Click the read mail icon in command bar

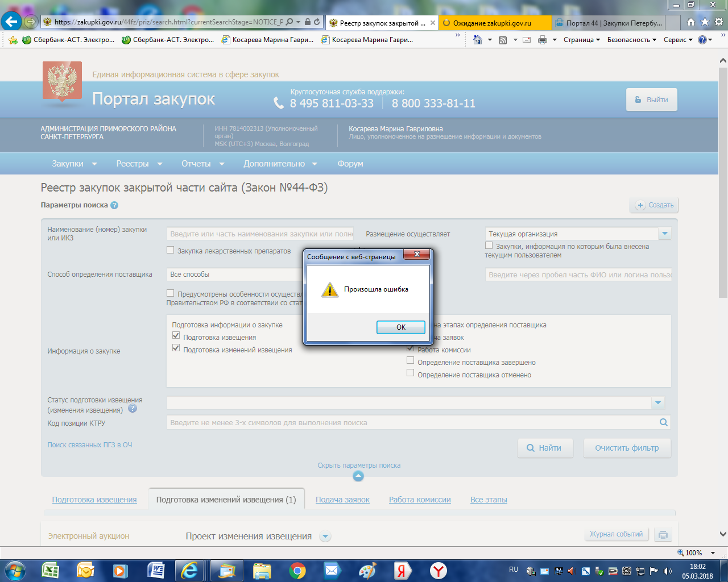click(x=527, y=40)
